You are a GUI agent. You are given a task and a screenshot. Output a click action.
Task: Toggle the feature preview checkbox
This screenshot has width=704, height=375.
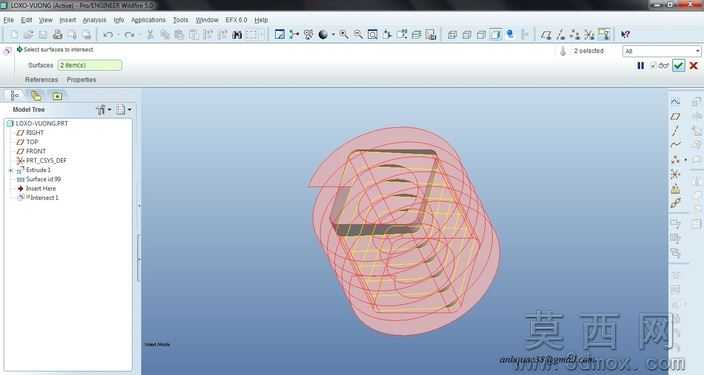[x=654, y=66]
